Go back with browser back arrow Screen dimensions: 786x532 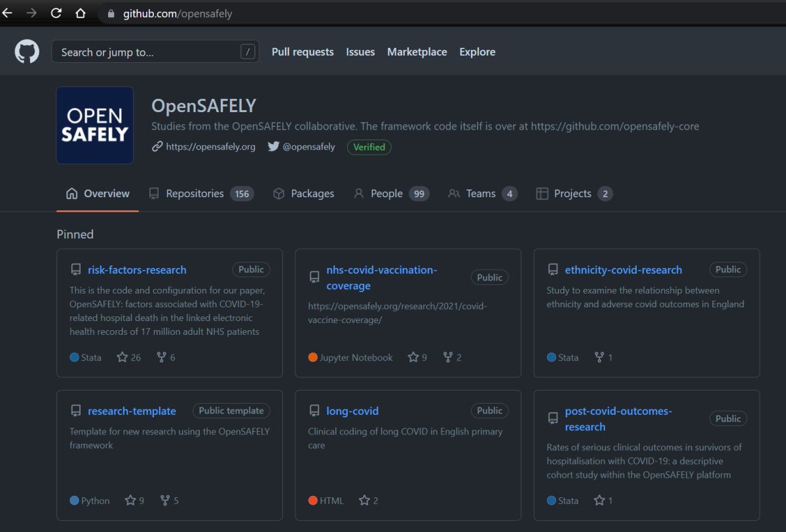point(7,13)
